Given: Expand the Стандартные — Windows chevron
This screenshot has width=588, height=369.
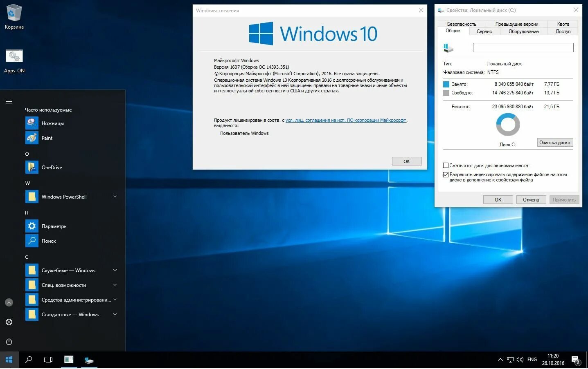Looking at the screenshot, I should [115, 314].
